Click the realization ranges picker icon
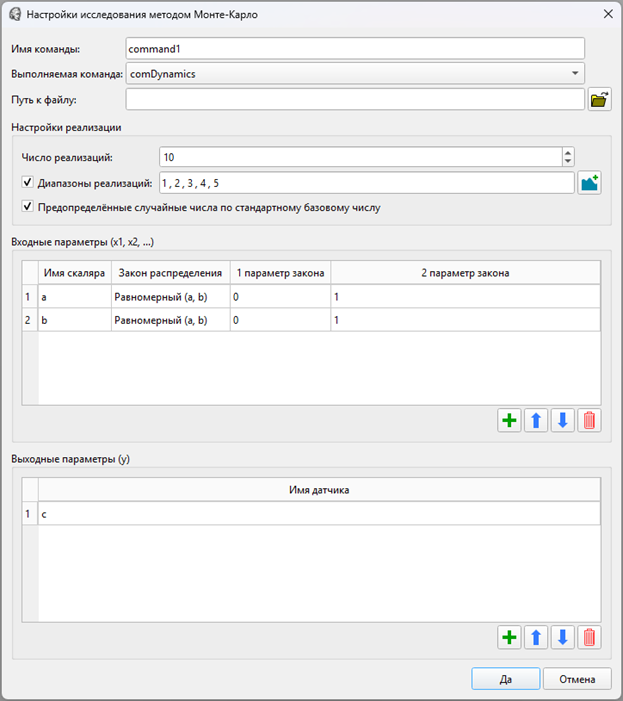The height and width of the screenshot is (701, 623). click(589, 183)
